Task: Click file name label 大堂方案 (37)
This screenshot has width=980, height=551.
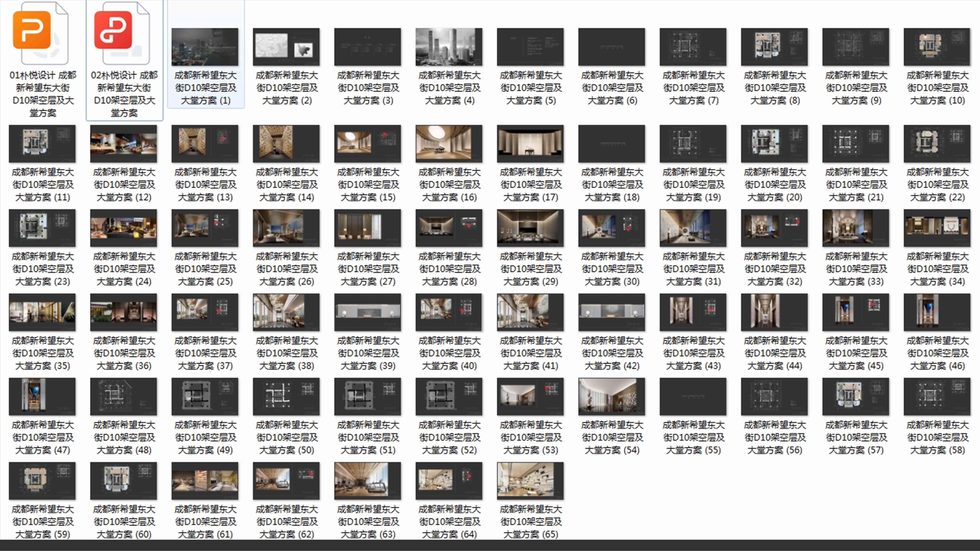Action: [205, 353]
